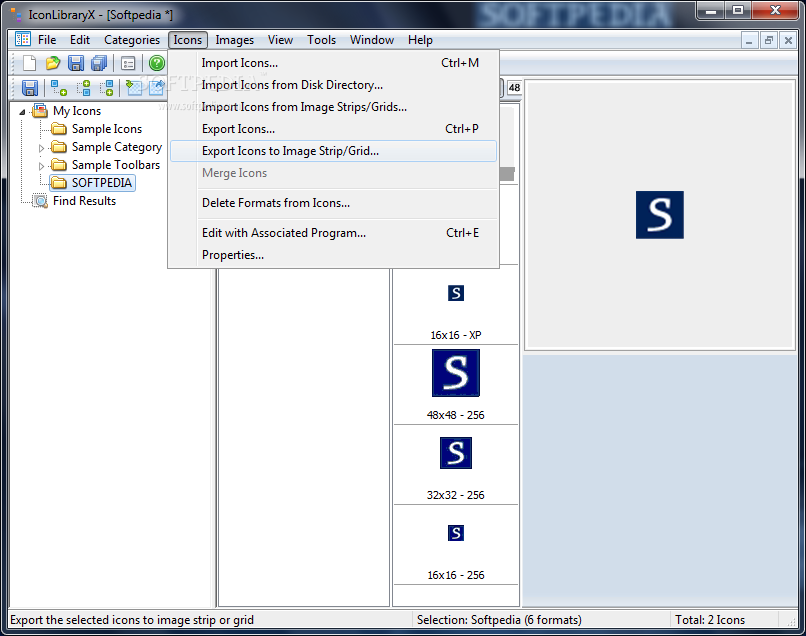
Task: Open the Images menu
Action: click(234, 40)
